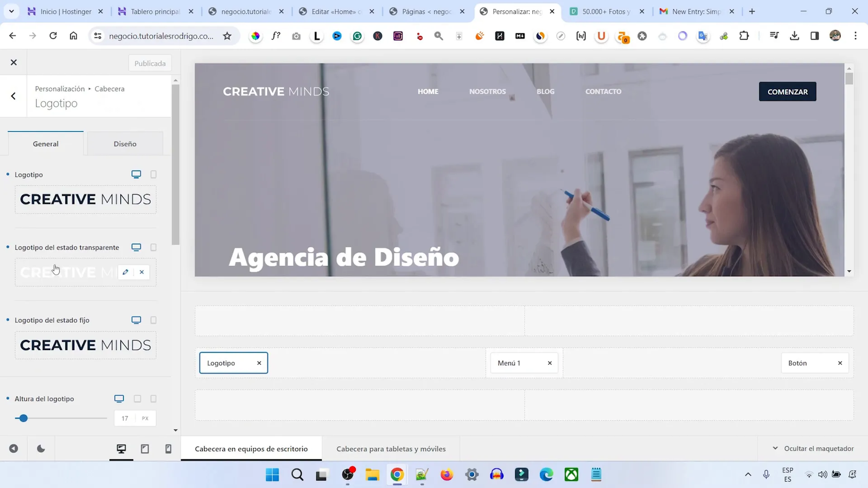The width and height of the screenshot is (868, 488).
Task: Open the Cabecera para tabletas y móviles tab
Action: [391, 448]
